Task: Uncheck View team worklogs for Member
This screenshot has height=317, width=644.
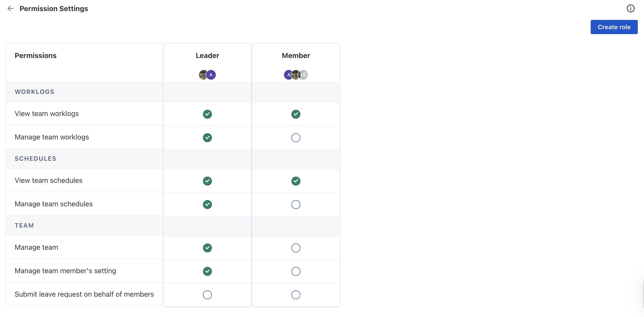Action: coord(296,114)
